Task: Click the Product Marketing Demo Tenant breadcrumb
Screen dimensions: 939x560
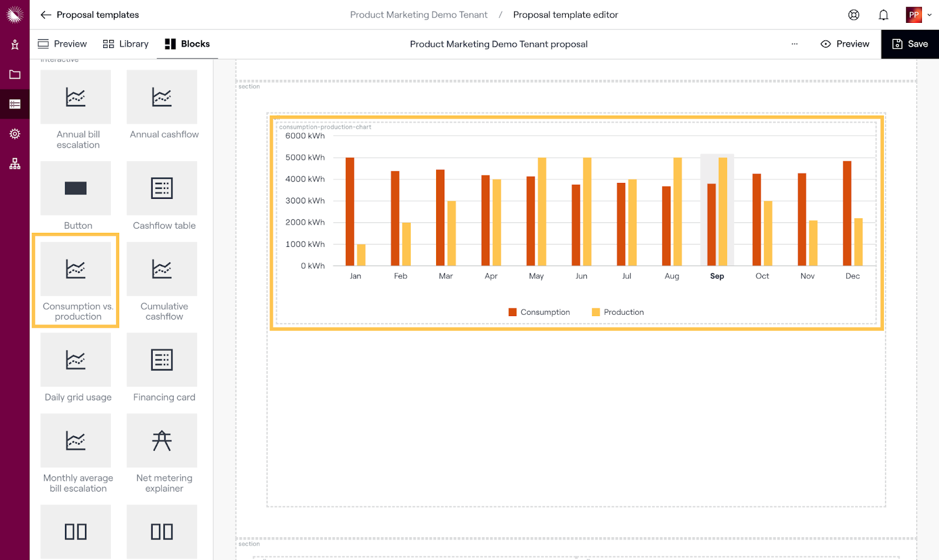Action: [418, 15]
